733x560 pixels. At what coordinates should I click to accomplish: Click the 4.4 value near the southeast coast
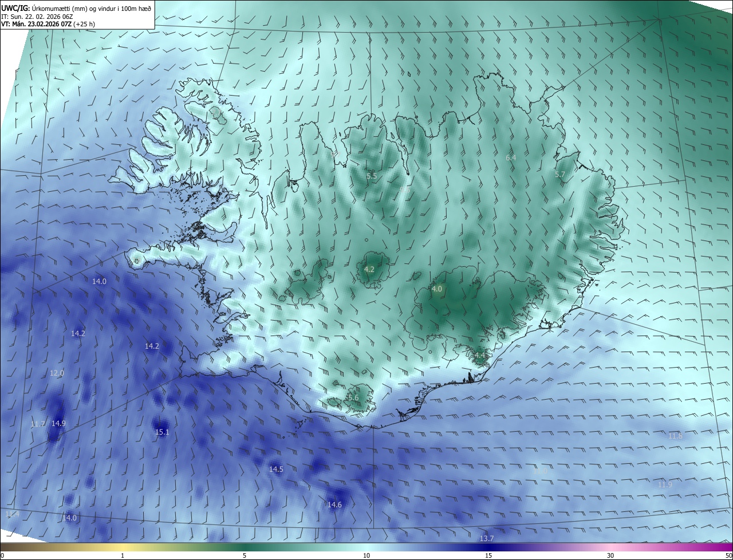(480, 356)
